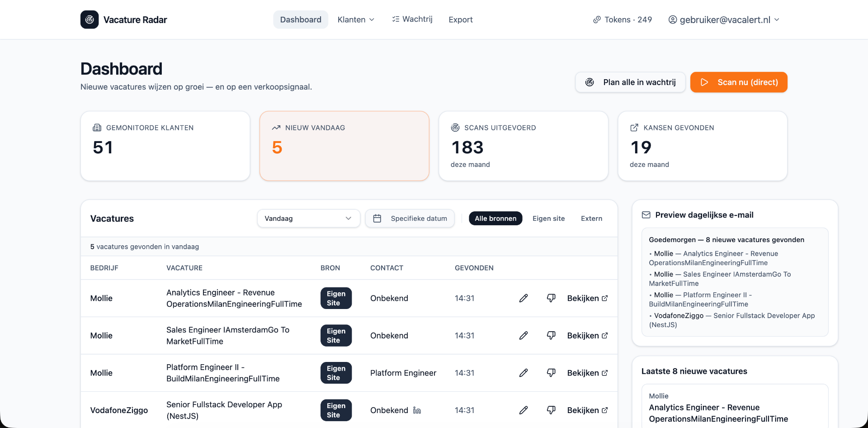
Task: Click the Tokens · 249 indicator
Action: (x=623, y=19)
